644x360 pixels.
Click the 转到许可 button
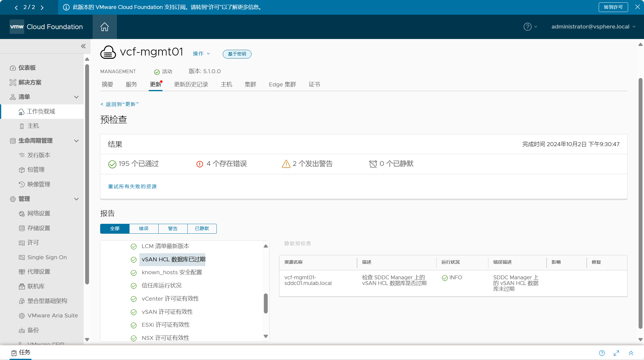(x=613, y=7)
